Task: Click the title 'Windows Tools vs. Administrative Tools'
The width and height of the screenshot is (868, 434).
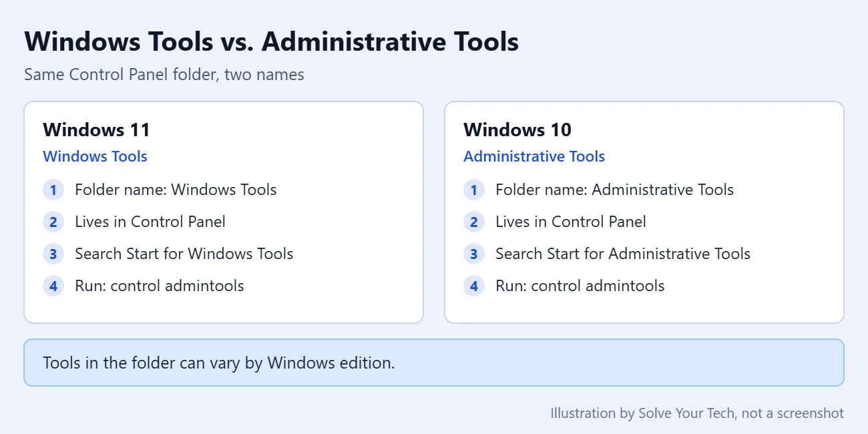Action: [271, 41]
